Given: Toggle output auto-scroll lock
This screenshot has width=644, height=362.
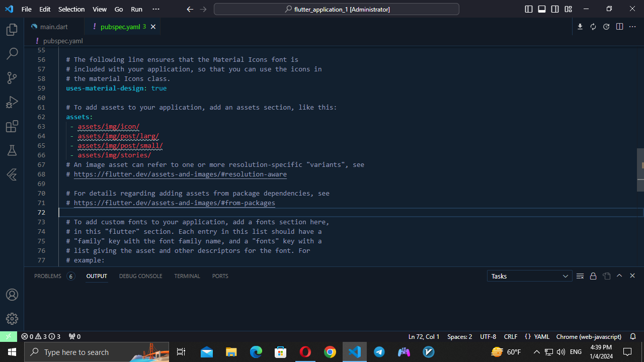Looking at the screenshot, I should 593,276.
